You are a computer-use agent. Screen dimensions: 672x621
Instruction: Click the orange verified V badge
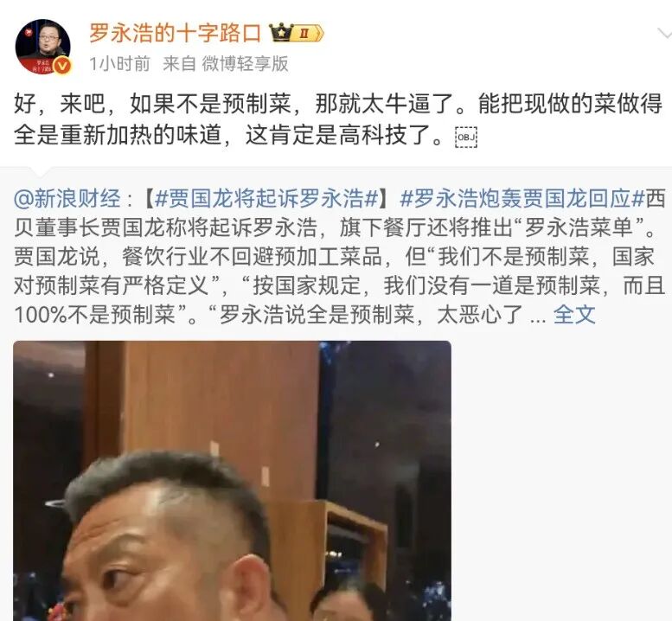pos(62,67)
